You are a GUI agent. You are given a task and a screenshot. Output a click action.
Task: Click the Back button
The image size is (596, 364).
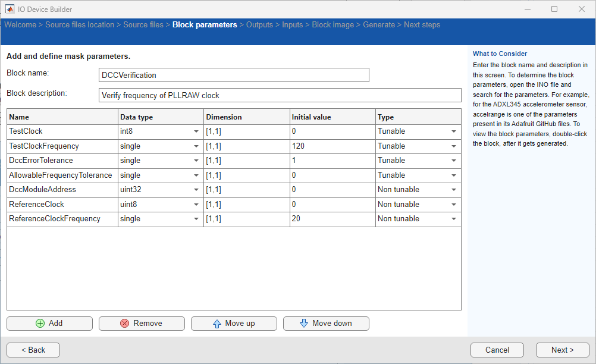(x=33, y=350)
